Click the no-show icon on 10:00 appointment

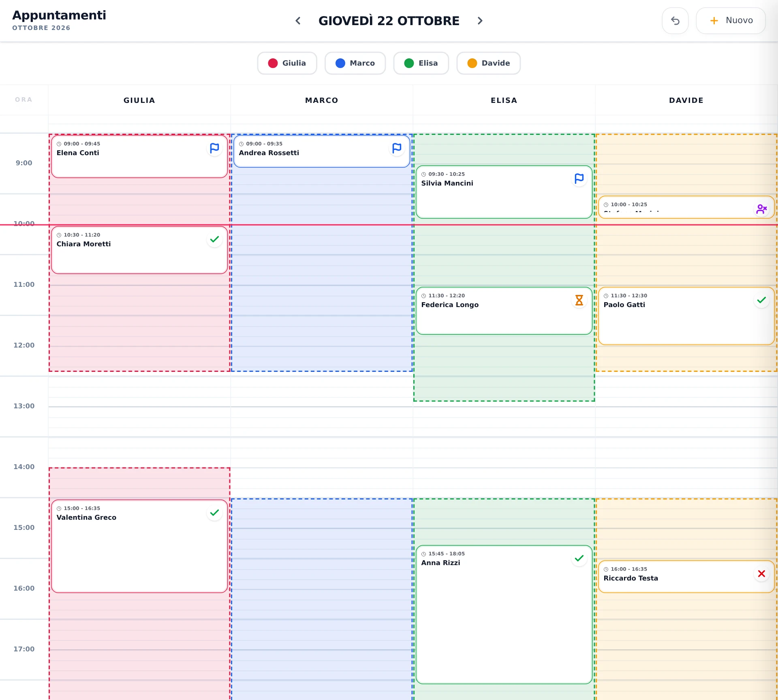click(x=761, y=209)
